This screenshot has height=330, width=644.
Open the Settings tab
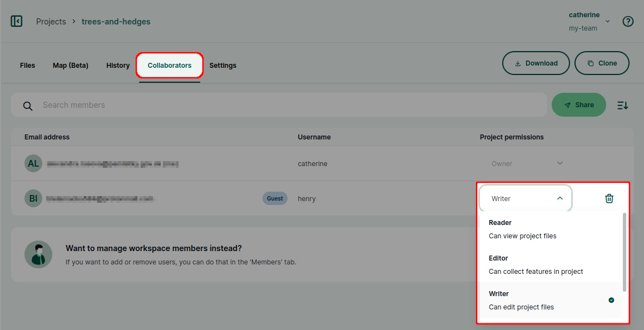tap(222, 65)
